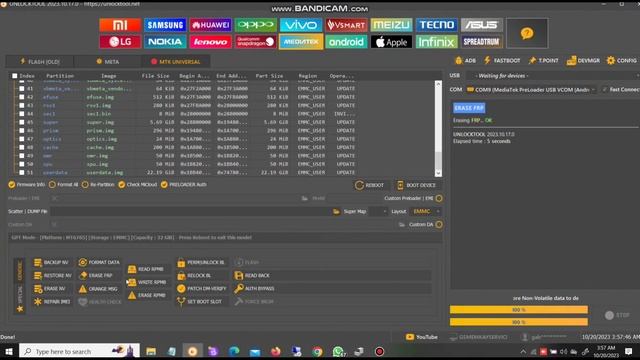This screenshot has height=360, width=640.
Task: Click the FORMAT DATA button
Action: (x=99, y=262)
